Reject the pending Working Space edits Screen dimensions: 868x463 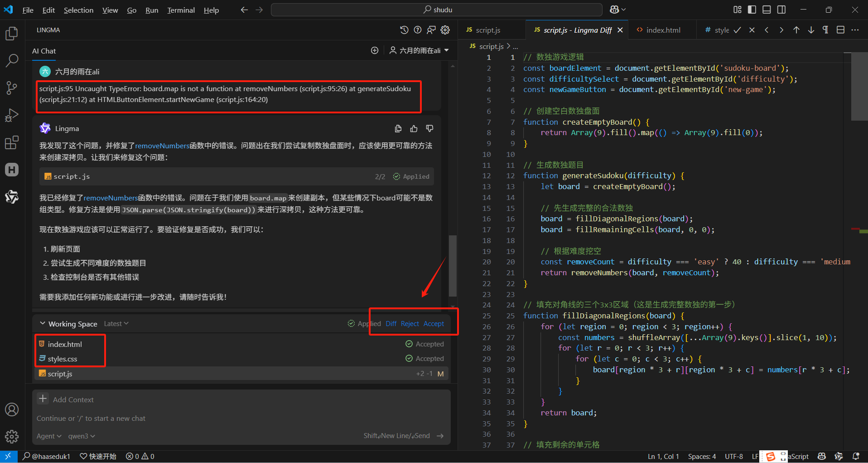pyautogui.click(x=410, y=323)
